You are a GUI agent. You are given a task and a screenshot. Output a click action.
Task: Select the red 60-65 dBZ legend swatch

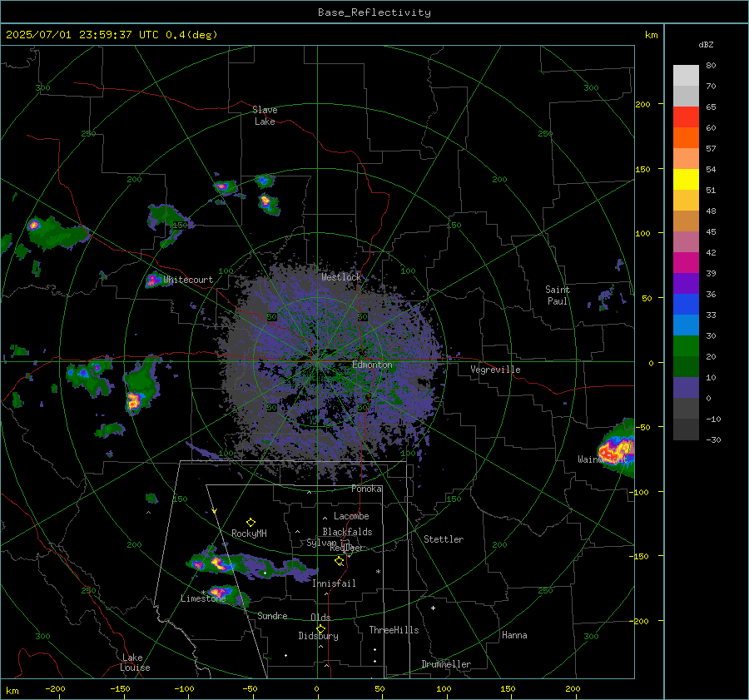coord(686,117)
